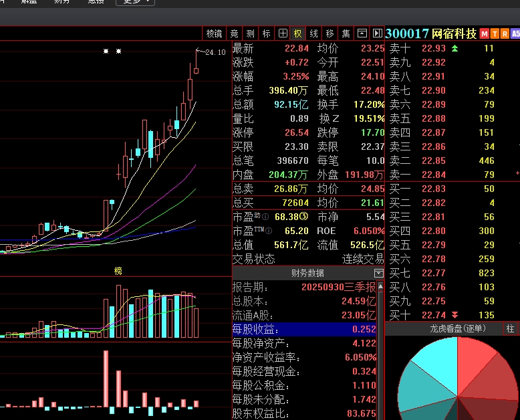Click the 移 move toolbar button
520x420 pixels.
[x=330, y=33]
